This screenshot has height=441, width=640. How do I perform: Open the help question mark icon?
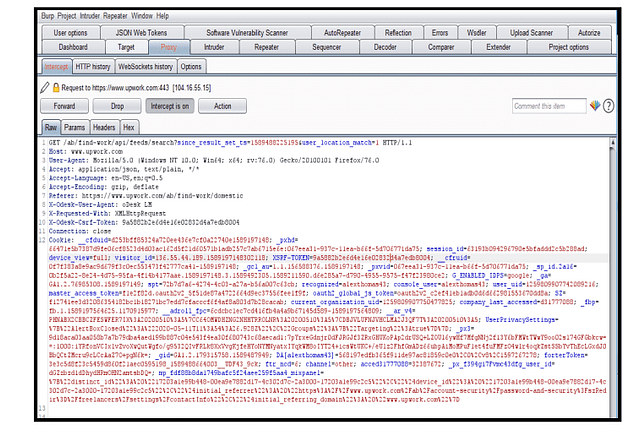coord(608,106)
